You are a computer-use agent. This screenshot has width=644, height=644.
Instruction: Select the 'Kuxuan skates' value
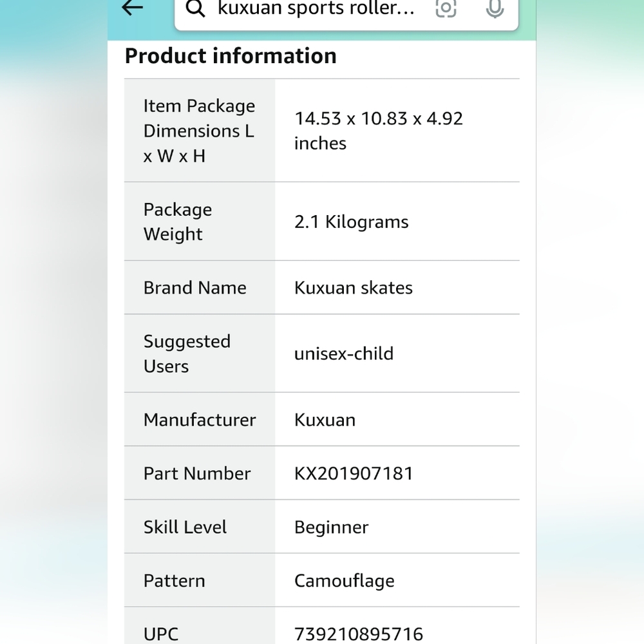(x=353, y=287)
